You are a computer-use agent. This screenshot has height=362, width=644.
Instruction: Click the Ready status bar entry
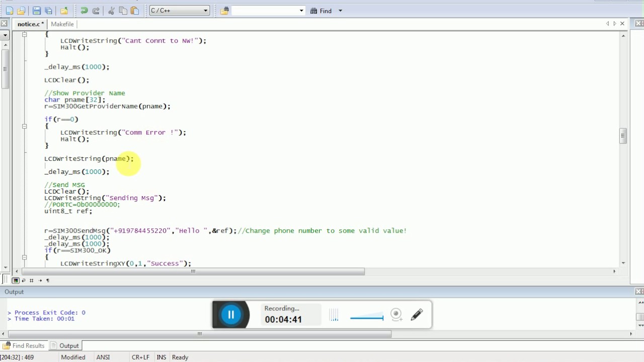(180, 357)
